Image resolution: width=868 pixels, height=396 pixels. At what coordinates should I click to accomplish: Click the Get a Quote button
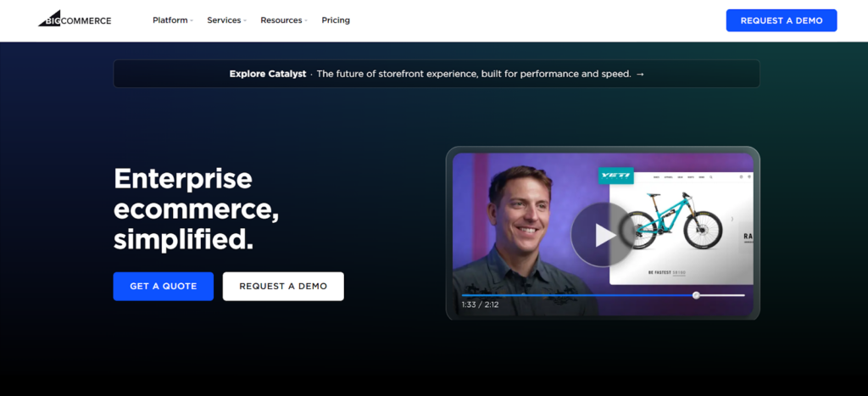point(164,287)
